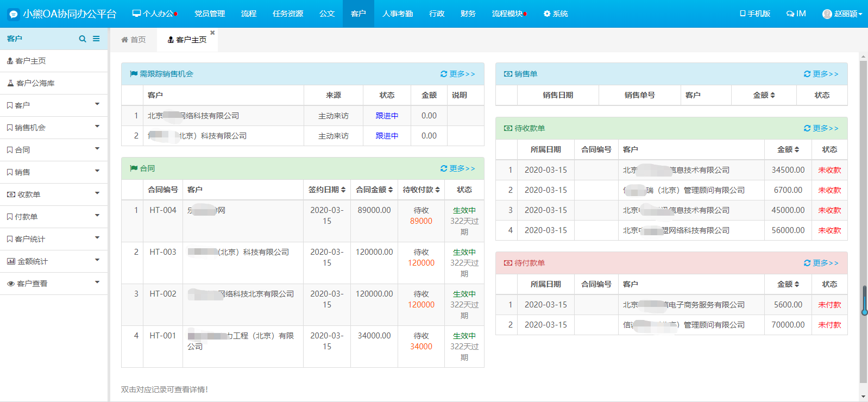
Task: Select contract row HT-002
Action: (303, 305)
